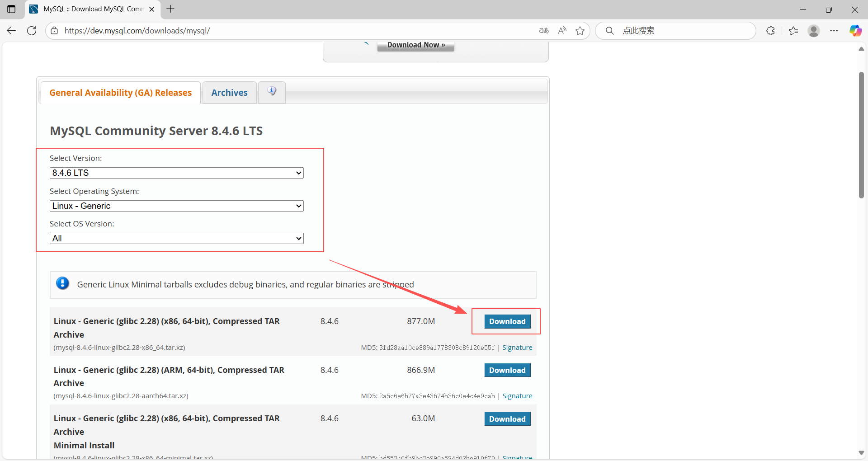Screen dimensions: 868x461
Task: Click the mysql-8.4.6-linux-glibc2.28-aarch64.tar.xz filename
Action: [x=121, y=396]
